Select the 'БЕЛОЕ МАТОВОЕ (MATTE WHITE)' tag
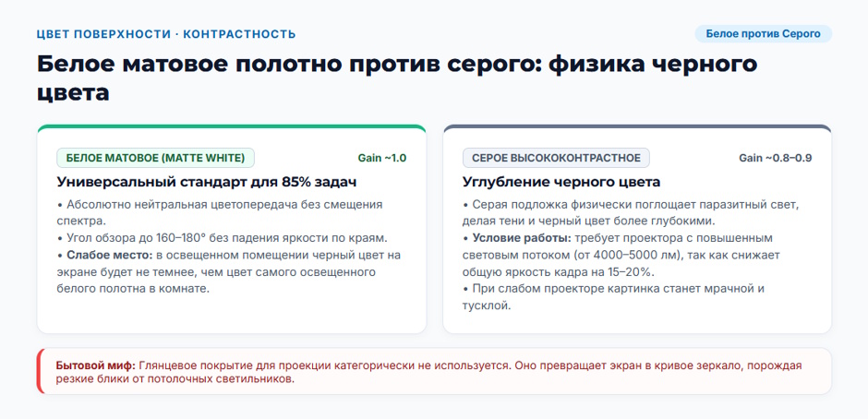 [x=155, y=158]
